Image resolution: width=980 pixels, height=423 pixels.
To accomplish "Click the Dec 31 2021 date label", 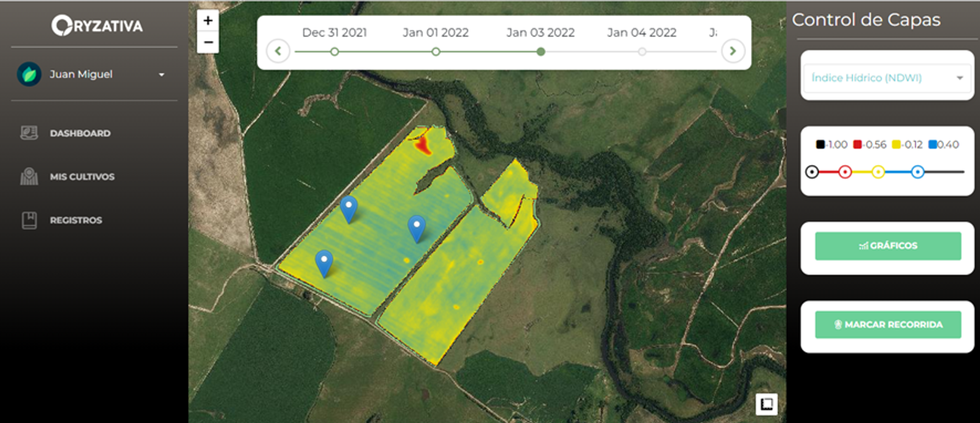I will (x=334, y=33).
